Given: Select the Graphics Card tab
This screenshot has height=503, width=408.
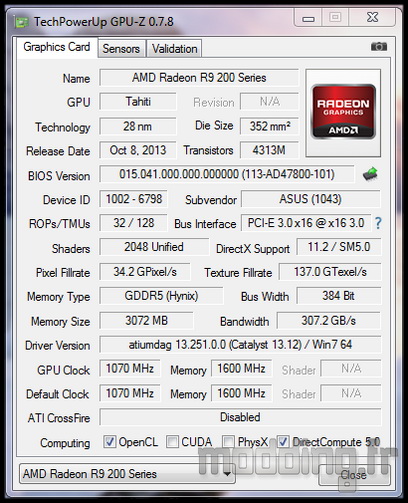Looking at the screenshot, I should point(57,47).
